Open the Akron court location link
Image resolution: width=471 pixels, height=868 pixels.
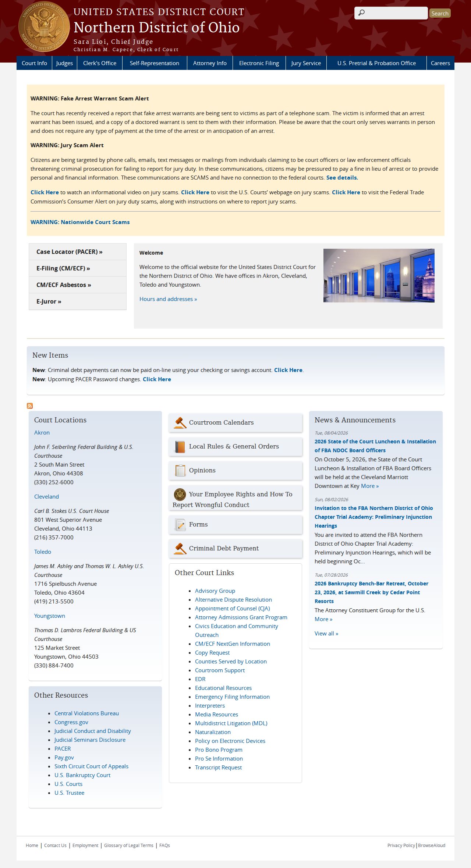click(42, 433)
